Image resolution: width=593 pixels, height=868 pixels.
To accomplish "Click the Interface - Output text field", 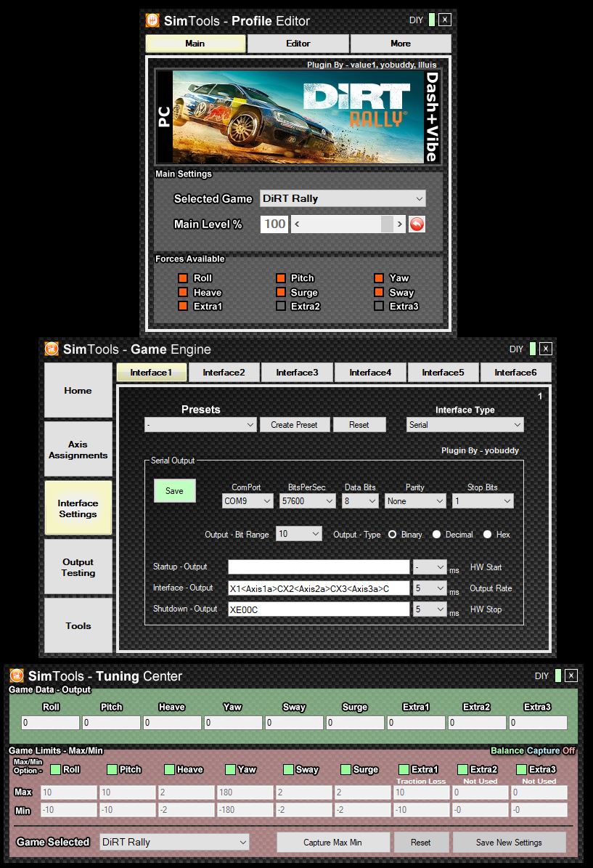I will tap(319, 588).
